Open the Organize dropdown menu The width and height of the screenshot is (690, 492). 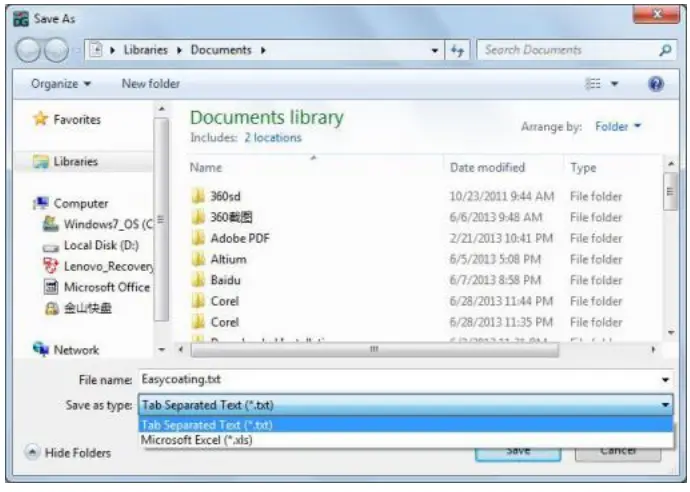(61, 84)
